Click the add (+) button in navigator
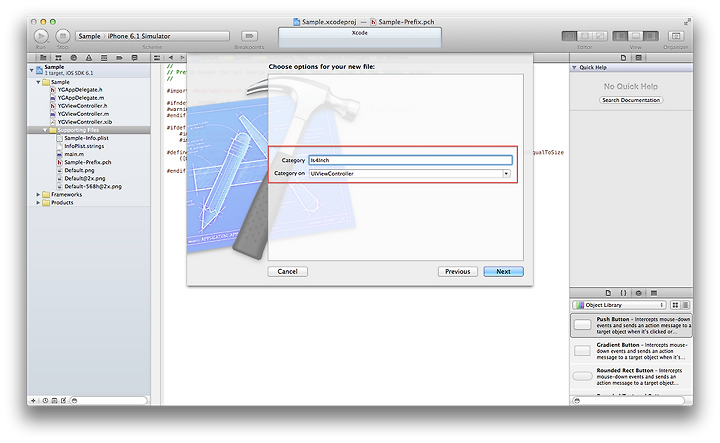This screenshot has height=443, width=720. click(33, 401)
